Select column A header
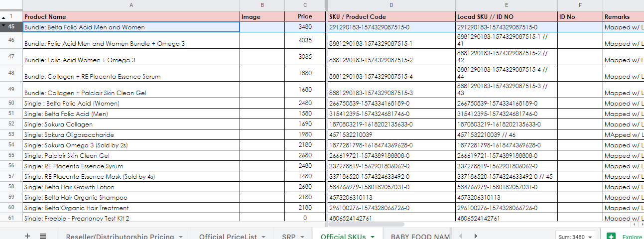The width and height of the screenshot is (644, 239). pyautogui.click(x=131, y=5)
